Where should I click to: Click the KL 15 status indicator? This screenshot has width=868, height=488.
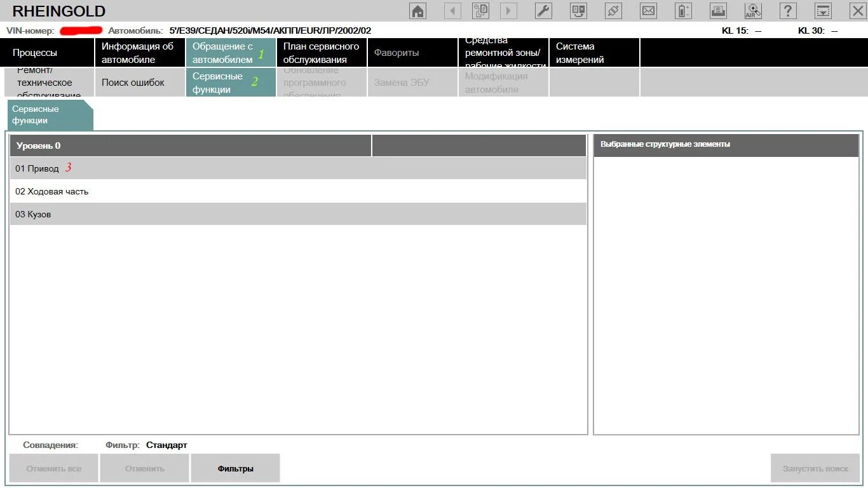pyautogui.click(x=742, y=30)
